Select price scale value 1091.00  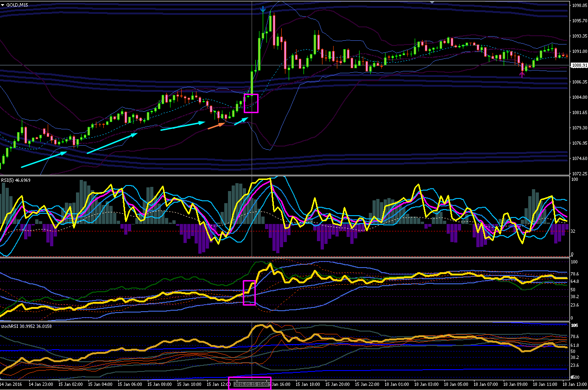tap(580, 51)
